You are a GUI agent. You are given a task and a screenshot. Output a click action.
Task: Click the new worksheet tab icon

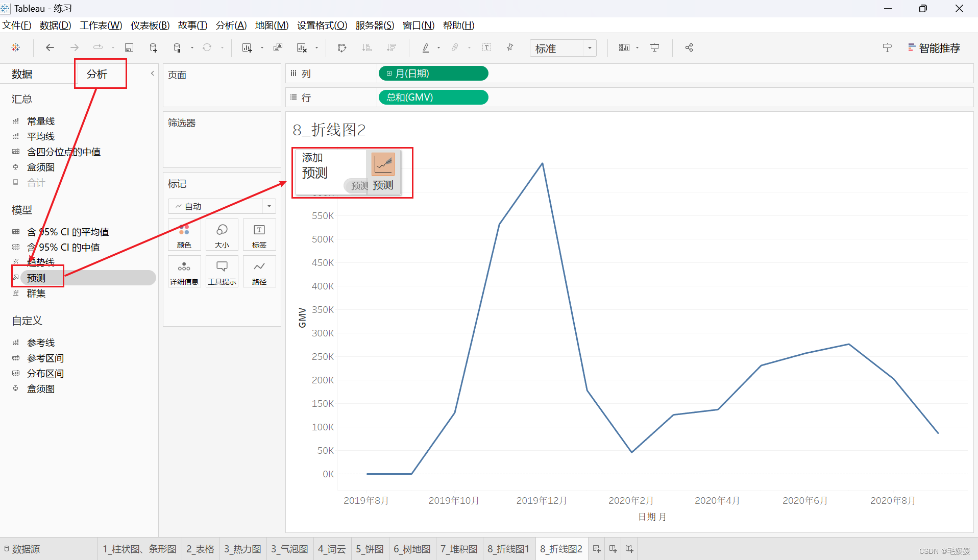point(597,549)
